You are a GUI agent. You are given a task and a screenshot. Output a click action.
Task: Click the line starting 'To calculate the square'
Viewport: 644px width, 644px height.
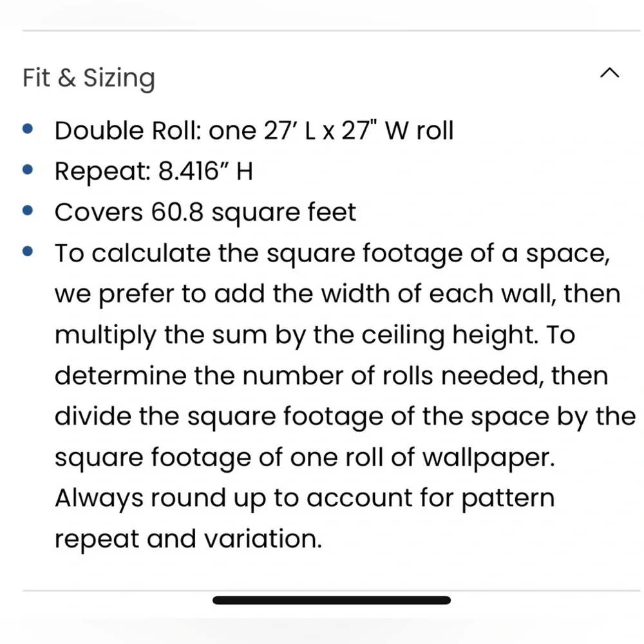[x=332, y=253]
